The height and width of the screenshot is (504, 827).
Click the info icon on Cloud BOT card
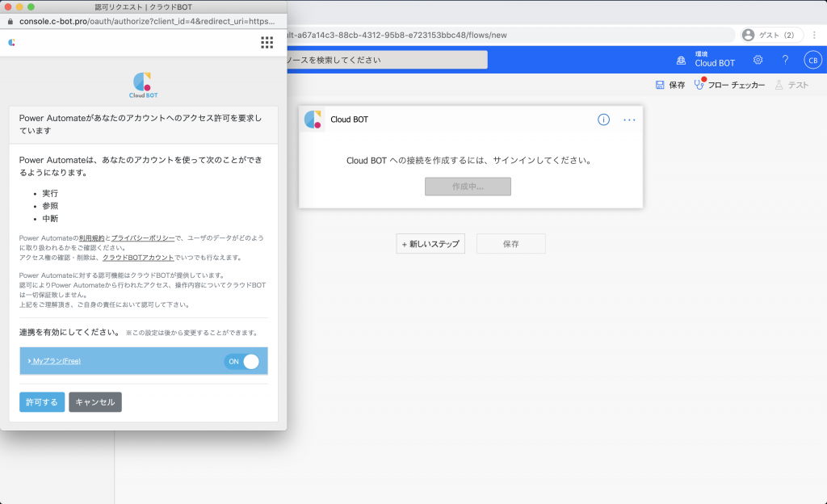pos(603,120)
